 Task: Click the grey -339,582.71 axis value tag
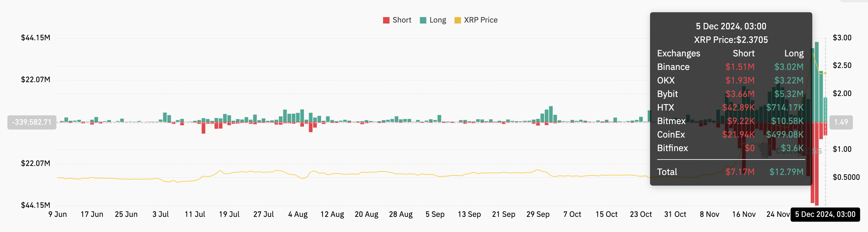click(x=32, y=122)
